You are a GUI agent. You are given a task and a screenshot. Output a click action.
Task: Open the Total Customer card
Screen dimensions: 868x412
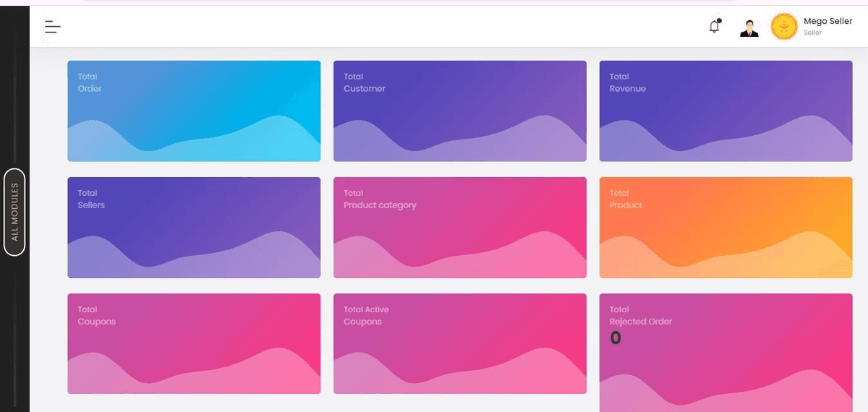click(459, 111)
